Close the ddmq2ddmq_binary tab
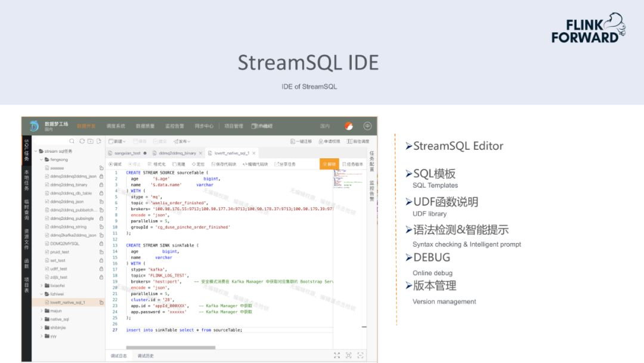 [200, 153]
